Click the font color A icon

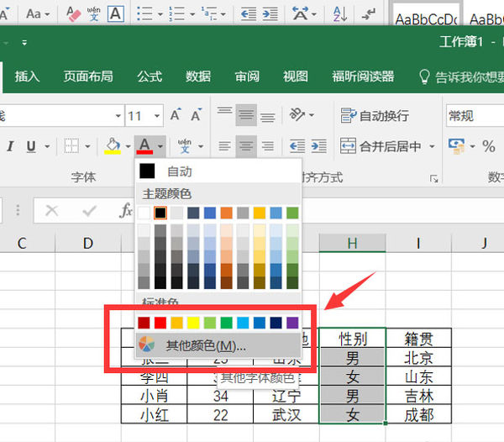coord(144,146)
